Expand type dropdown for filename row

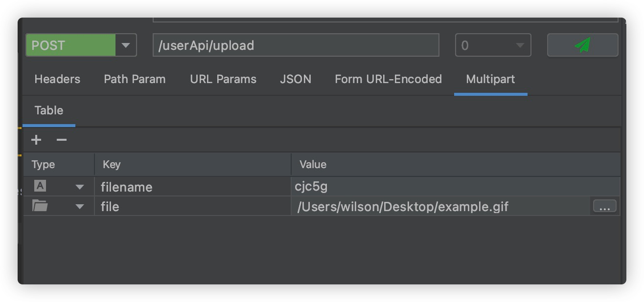coord(79,187)
